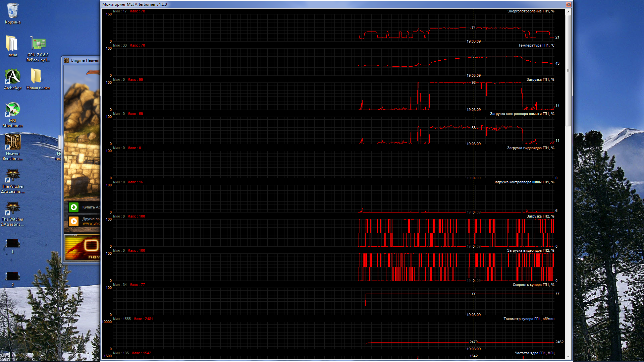644x362 pixels.
Task: Close the MSI Afterburner monitoring window
Action: 569,4
